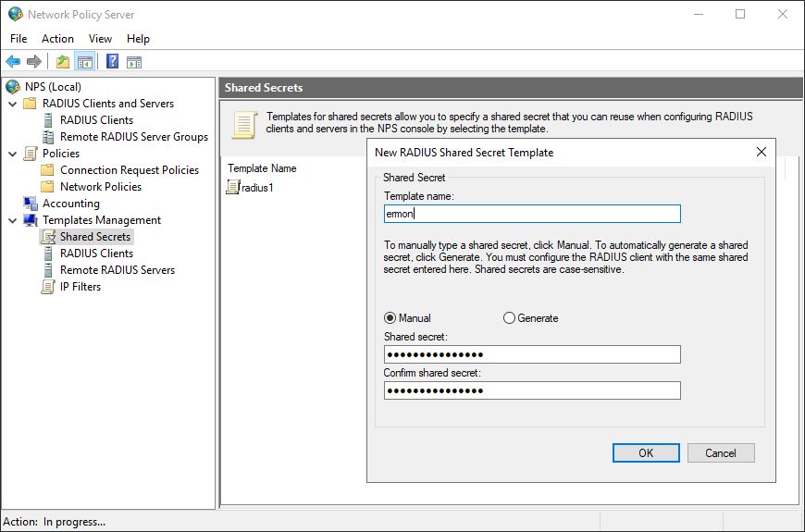The height and width of the screenshot is (532, 805).
Task: Cancel the new shared secret template
Action: click(721, 453)
